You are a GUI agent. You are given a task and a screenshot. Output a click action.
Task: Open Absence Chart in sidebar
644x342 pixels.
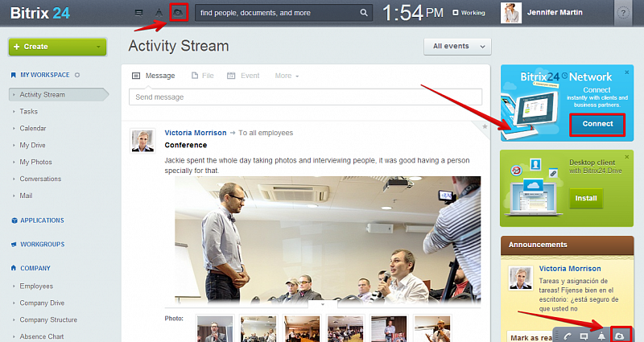(42, 336)
